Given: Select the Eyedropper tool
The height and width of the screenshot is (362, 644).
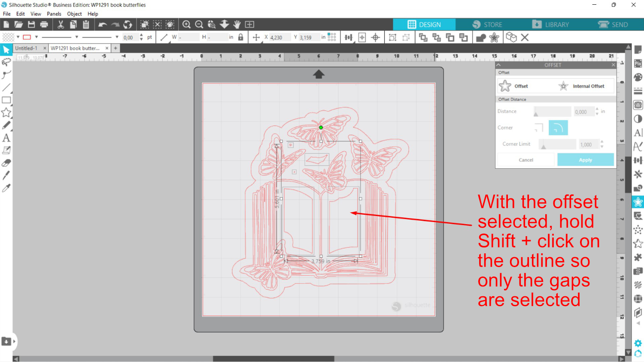Looking at the screenshot, I should point(6,188).
